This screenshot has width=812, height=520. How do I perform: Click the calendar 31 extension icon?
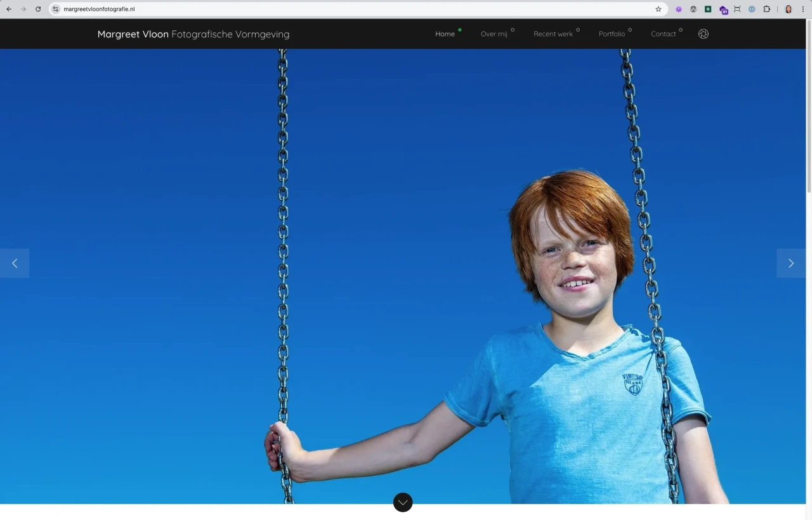tap(723, 10)
